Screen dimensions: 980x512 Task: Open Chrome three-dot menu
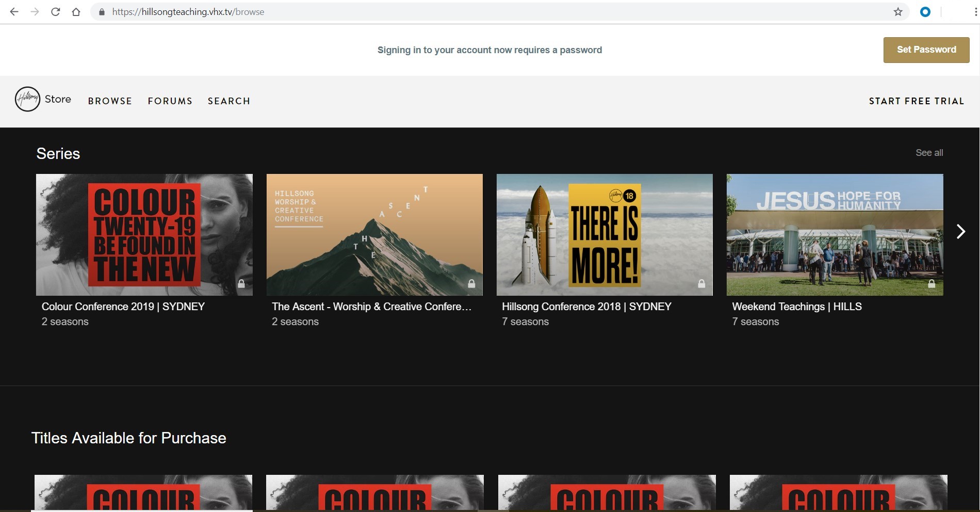coord(975,12)
